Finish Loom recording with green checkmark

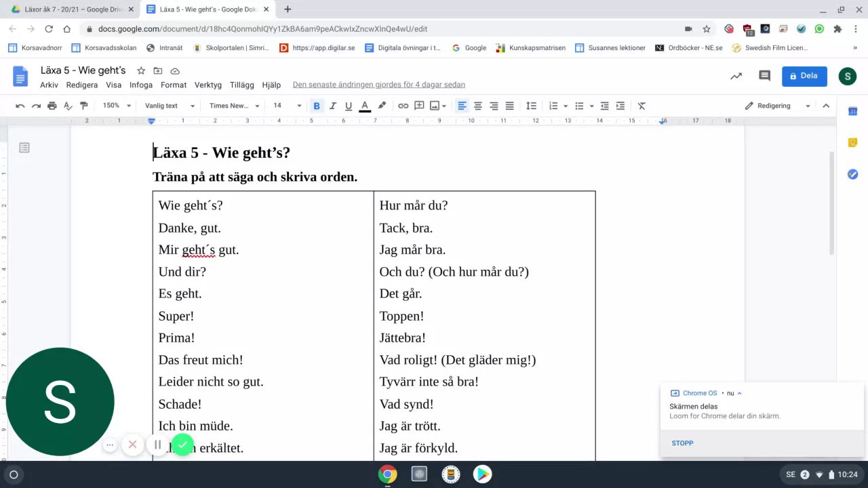click(x=182, y=445)
